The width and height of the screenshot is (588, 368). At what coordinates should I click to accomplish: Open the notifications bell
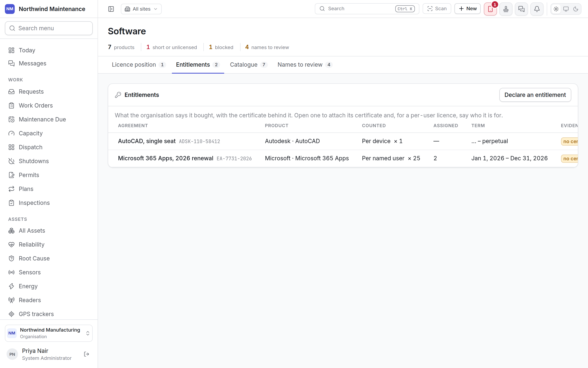pyautogui.click(x=537, y=9)
